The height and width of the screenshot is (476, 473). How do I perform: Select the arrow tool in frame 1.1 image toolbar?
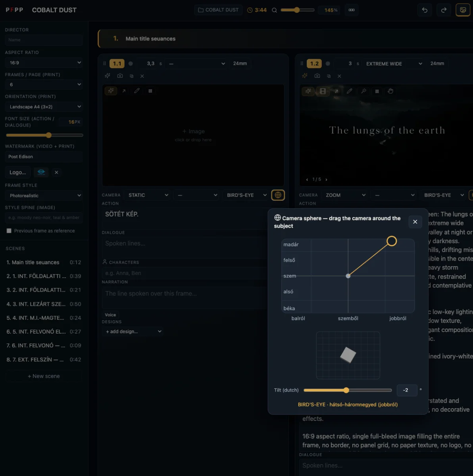point(124,91)
